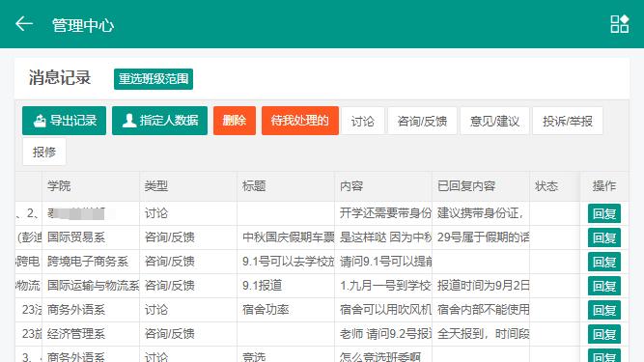Click the 中秋国庆假期车票 title cell
The width and height of the screenshot is (644, 362).
[x=286, y=237]
